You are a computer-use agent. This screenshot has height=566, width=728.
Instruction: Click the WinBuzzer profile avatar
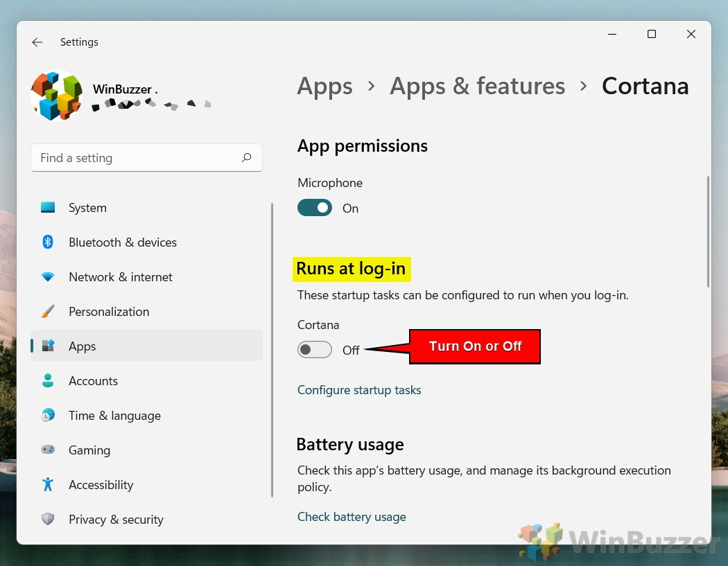(x=57, y=95)
